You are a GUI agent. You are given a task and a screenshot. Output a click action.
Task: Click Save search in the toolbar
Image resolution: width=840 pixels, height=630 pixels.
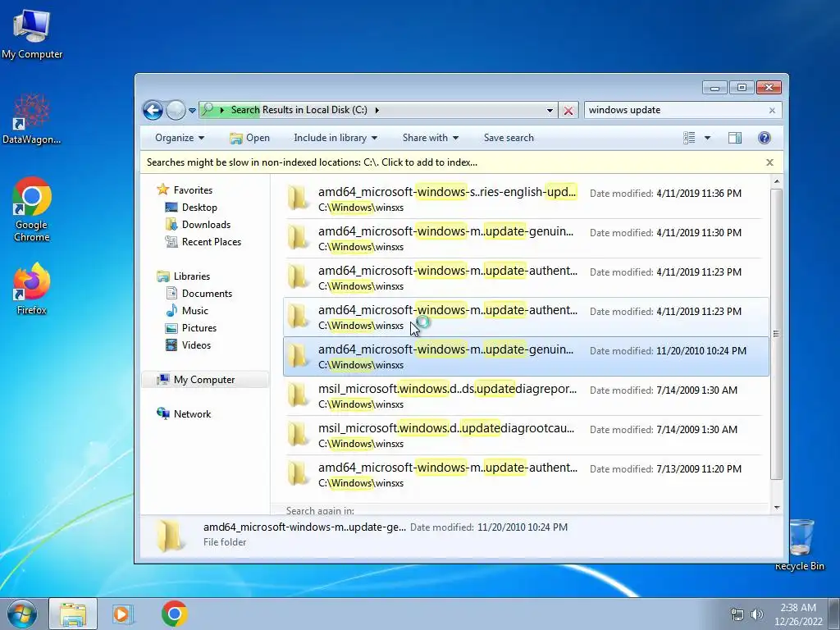pos(509,138)
